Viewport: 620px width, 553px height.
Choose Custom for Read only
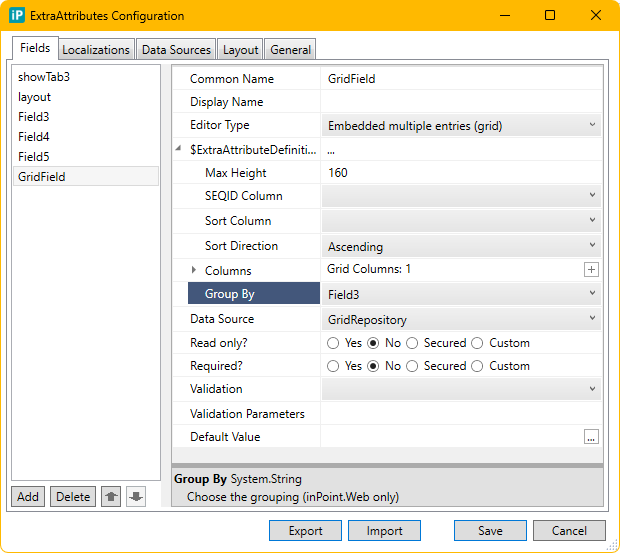[477, 343]
